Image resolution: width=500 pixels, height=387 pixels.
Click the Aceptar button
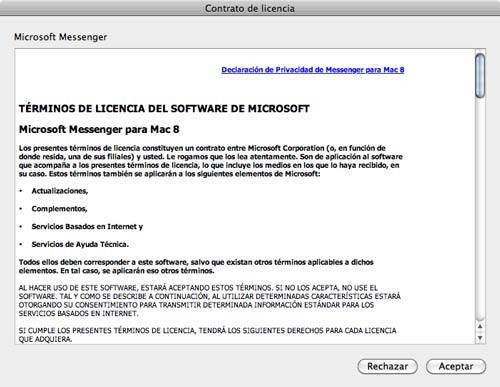coord(456,366)
